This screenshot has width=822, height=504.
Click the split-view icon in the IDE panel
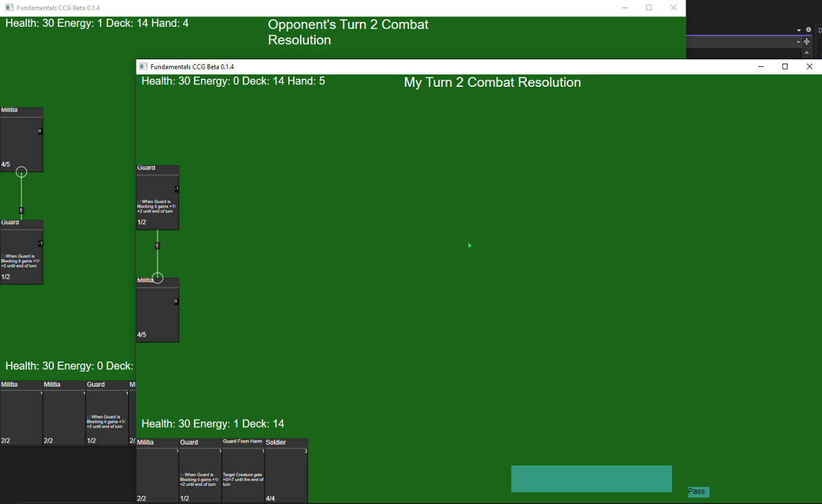tap(807, 42)
